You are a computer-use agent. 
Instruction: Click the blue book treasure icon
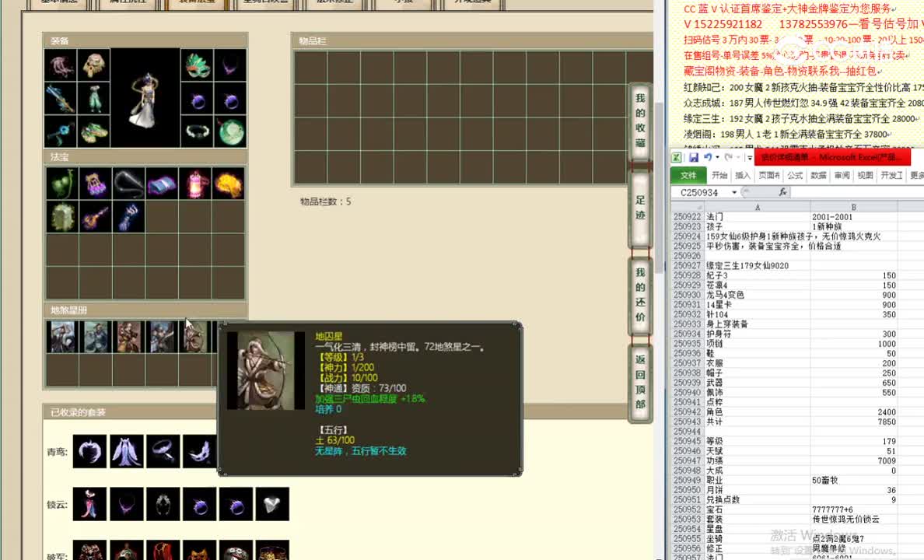pyautogui.click(x=162, y=184)
